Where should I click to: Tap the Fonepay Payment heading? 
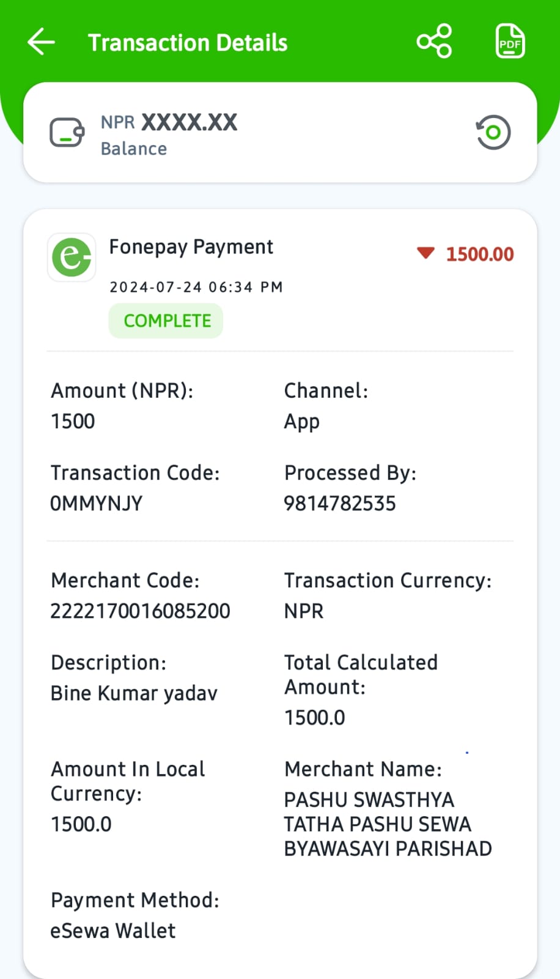[191, 247]
